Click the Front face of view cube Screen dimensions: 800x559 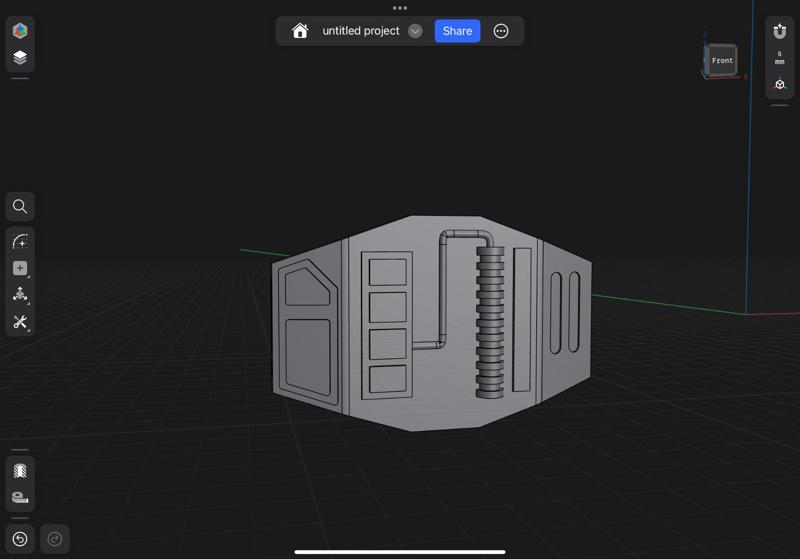[x=722, y=60]
